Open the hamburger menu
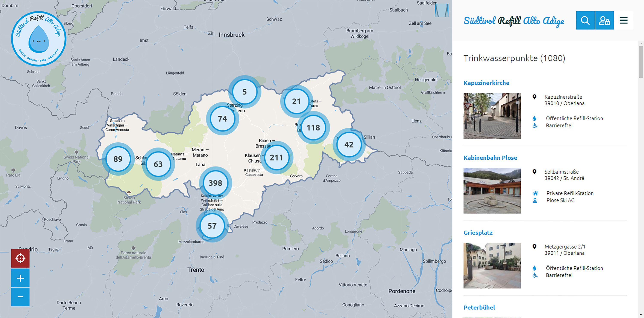644x318 pixels. [x=624, y=20]
